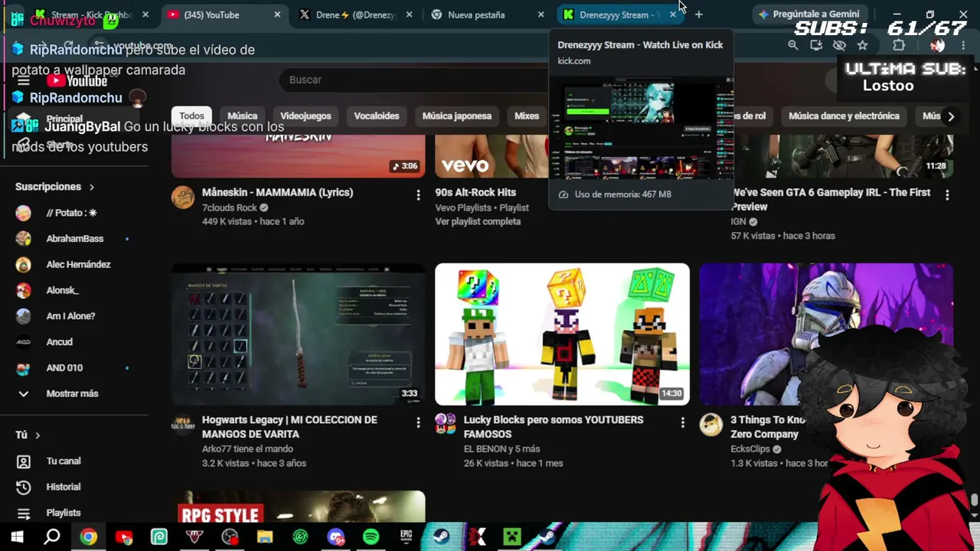
Task: Expand the Tú section
Action: [x=28, y=435]
